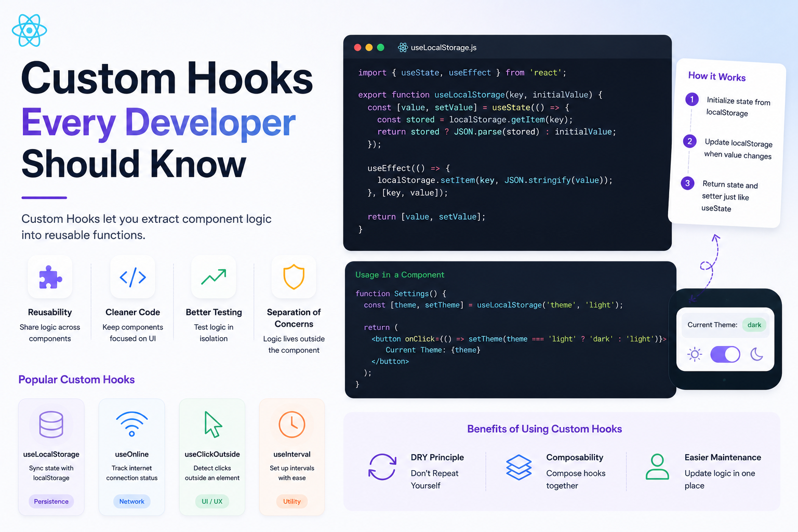This screenshot has width=798, height=532.
Task: Click the UI / UX tag badge
Action: (x=212, y=501)
